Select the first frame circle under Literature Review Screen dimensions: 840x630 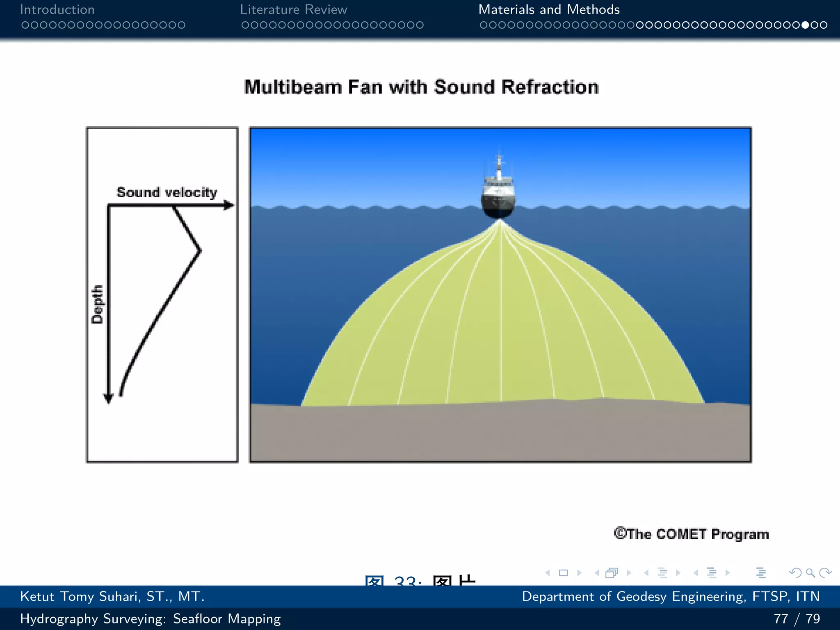coord(245,25)
